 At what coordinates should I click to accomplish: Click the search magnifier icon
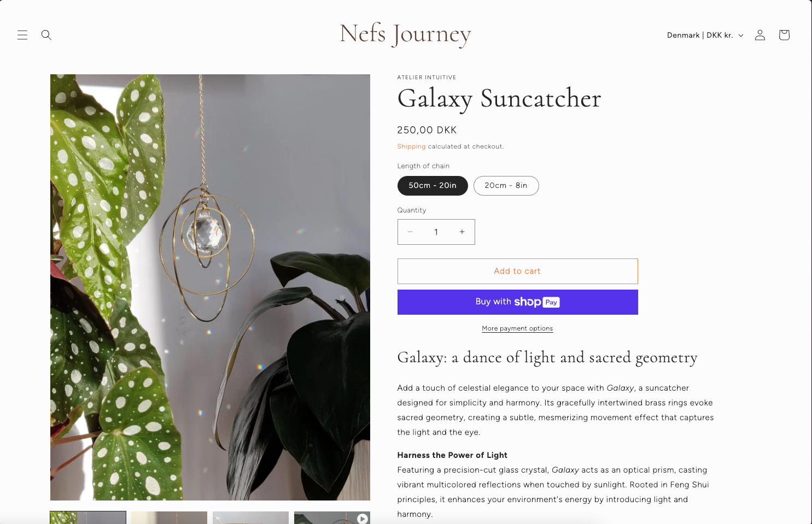46,35
